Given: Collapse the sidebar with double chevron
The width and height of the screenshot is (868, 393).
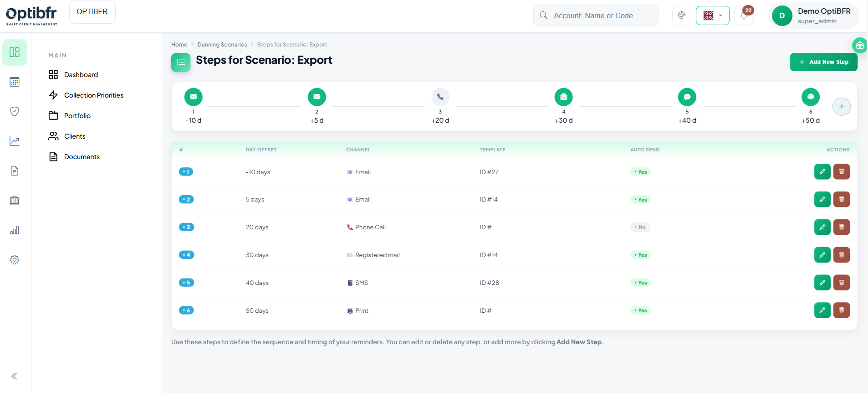Looking at the screenshot, I should pos(15,376).
